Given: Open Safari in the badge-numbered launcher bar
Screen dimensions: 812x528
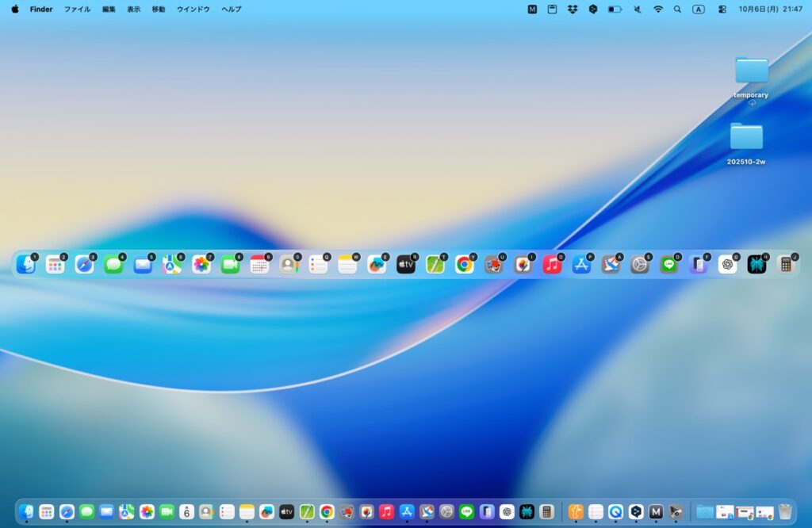Looking at the screenshot, I should pyautogui.click(x=84, y=265).
